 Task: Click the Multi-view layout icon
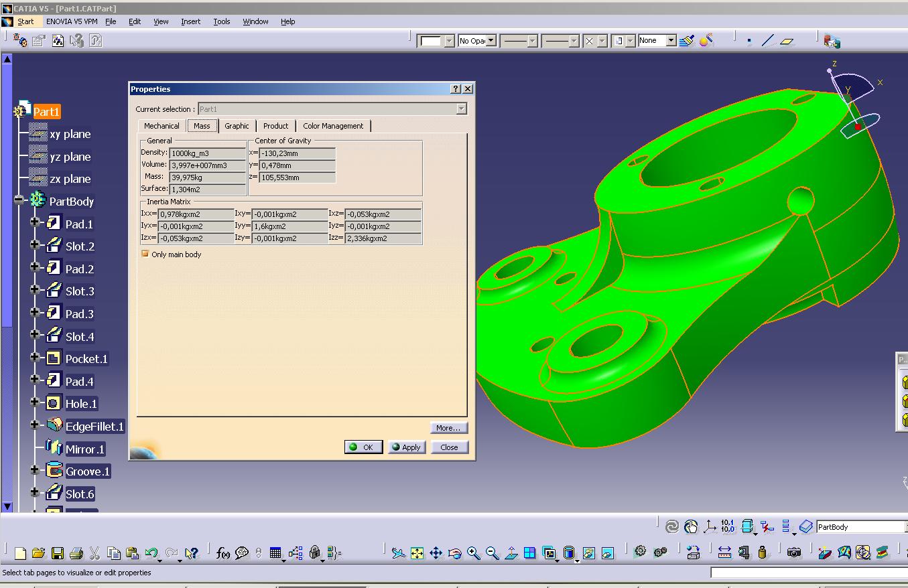529,553
